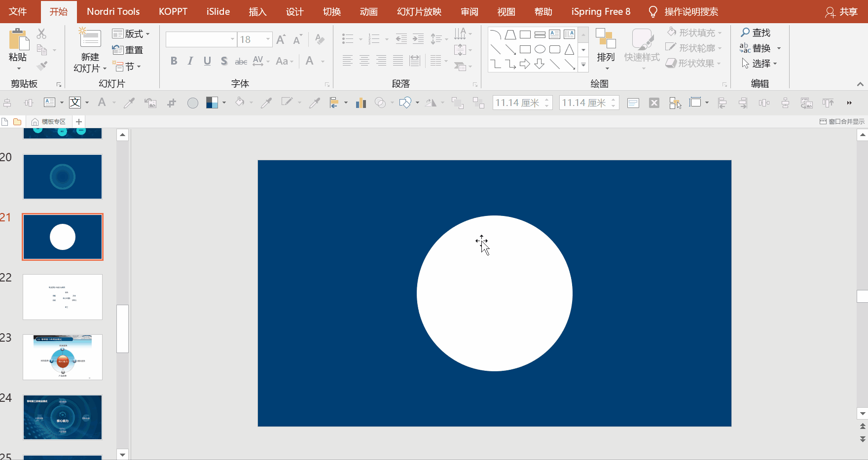Screen dimensions: 868x460
Task: Click the Share button
Action: tap(841, 12)
